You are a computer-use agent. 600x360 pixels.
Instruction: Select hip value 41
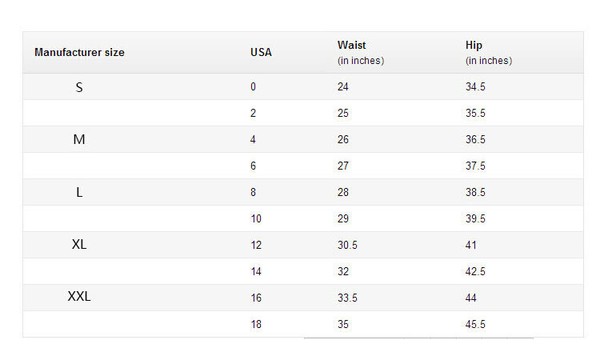point(471,245)
